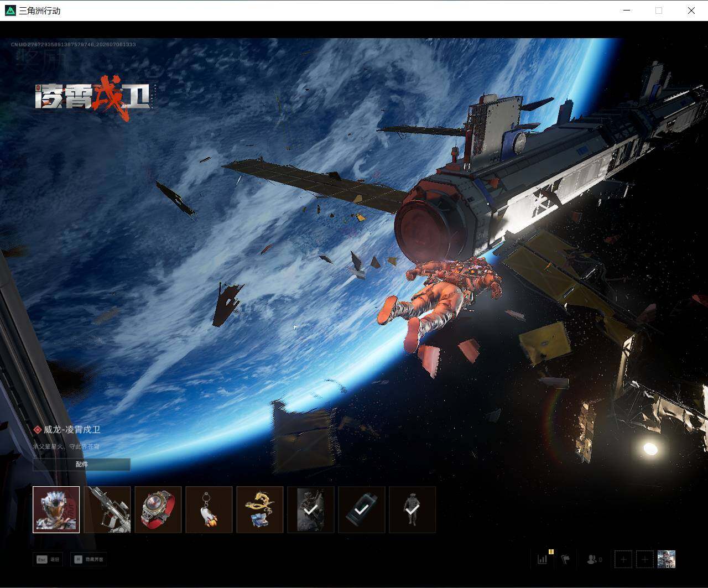708x588 pixels.
Task: Open the friends list icon
Action: tap(594, 560)
